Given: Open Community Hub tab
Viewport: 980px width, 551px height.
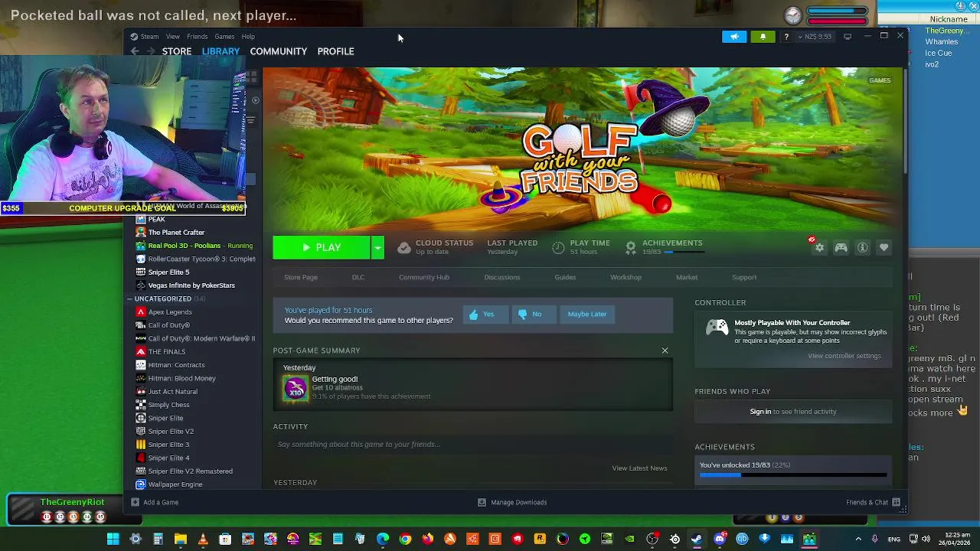Looking at the screenshot, I should [x=423, y=277].
